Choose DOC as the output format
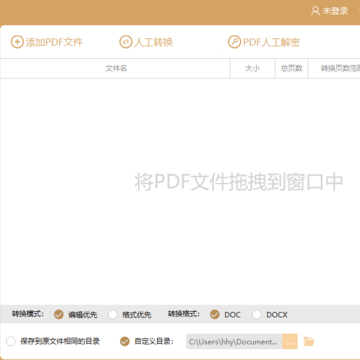Screen dimensions: 360x360 click(215, 314)
